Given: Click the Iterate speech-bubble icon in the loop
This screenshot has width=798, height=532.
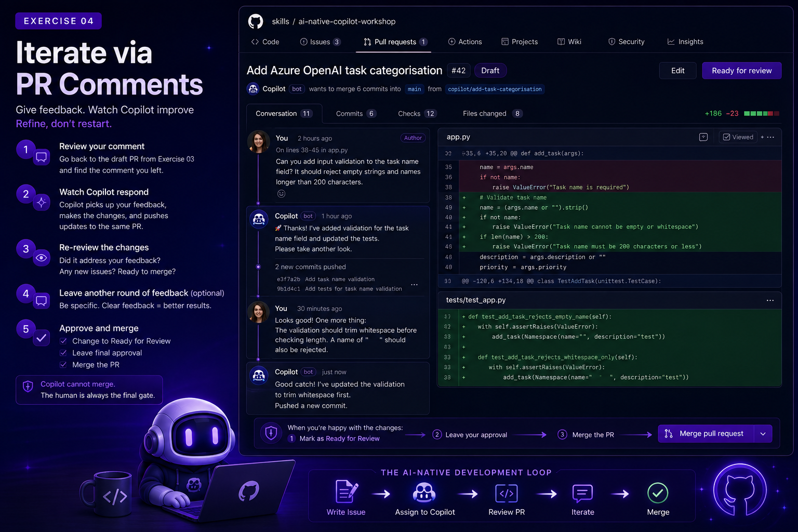Looking at the screenshot, I should coord(582,493).
